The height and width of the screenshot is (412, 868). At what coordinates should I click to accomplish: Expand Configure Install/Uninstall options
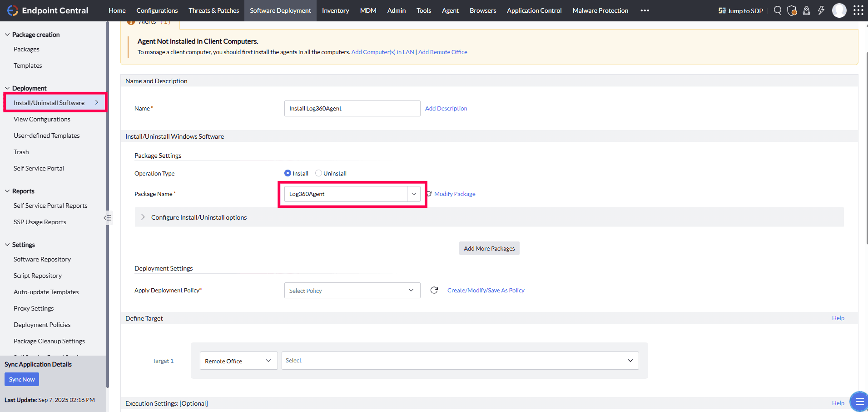143,217
